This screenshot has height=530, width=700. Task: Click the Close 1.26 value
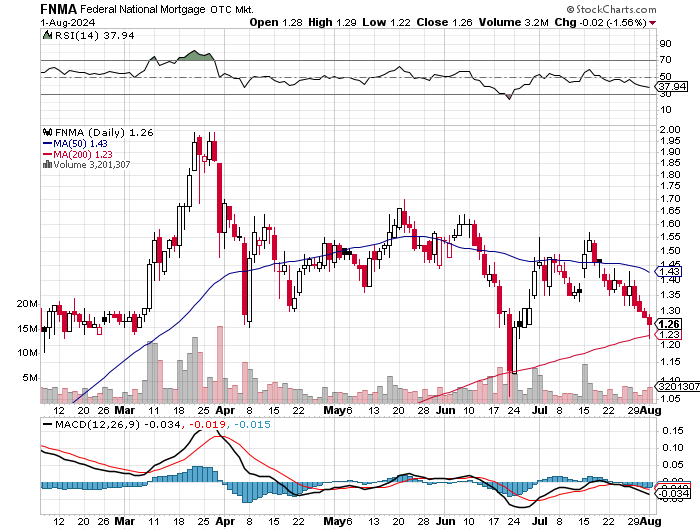click(444, 22)
